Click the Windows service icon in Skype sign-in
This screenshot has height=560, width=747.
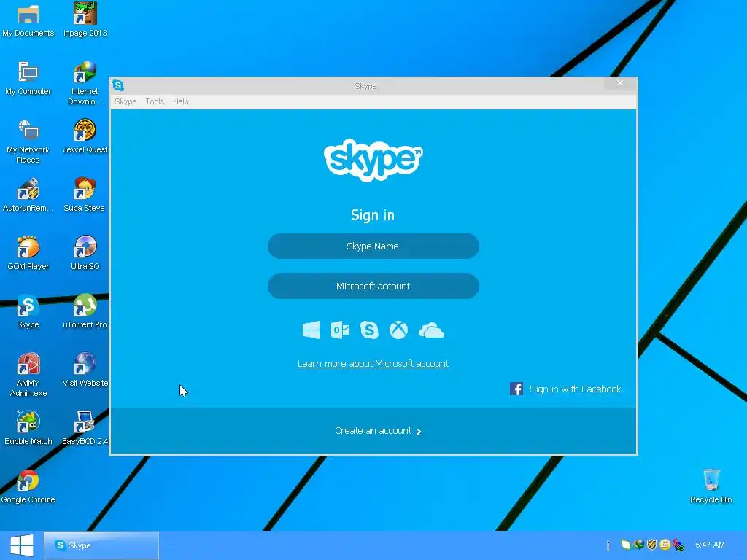pos(311,330)
